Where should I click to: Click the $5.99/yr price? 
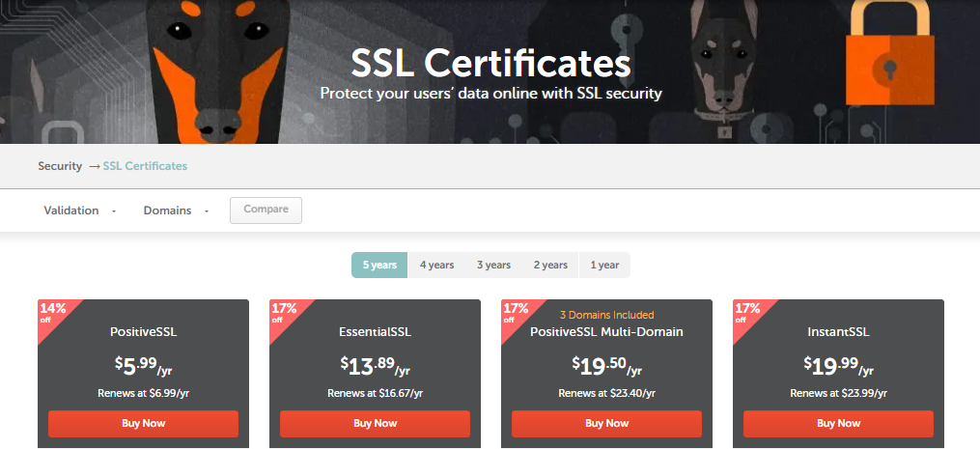click(143, 367)
